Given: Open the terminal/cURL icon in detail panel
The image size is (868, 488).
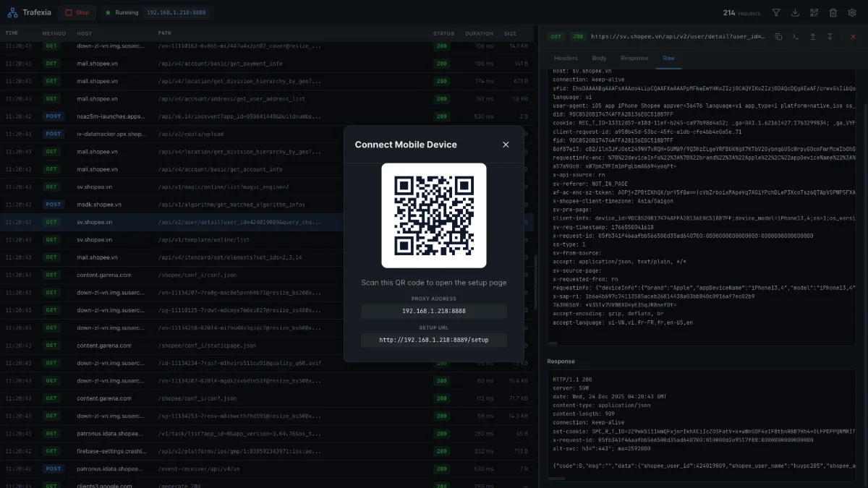Looking at the screenshot, I should tap(795, 37).
